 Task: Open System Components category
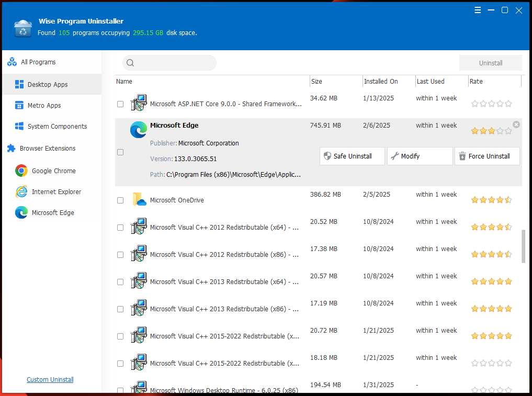click(x=57, y=126)
